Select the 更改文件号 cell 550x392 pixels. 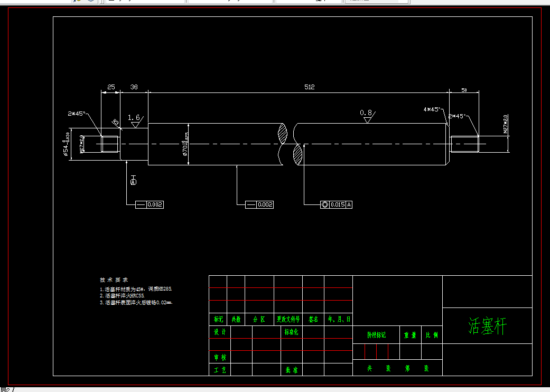[288, 319]
